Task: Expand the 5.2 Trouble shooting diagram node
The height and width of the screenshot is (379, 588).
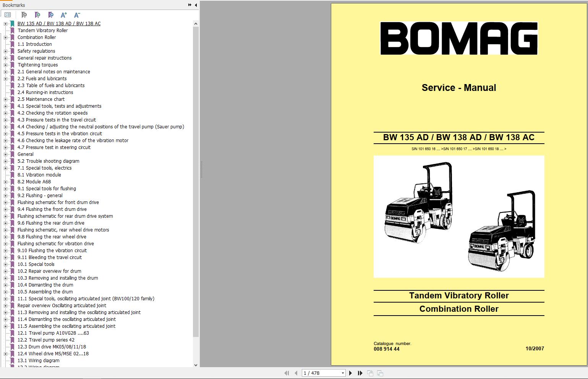Action: (5, 161)
